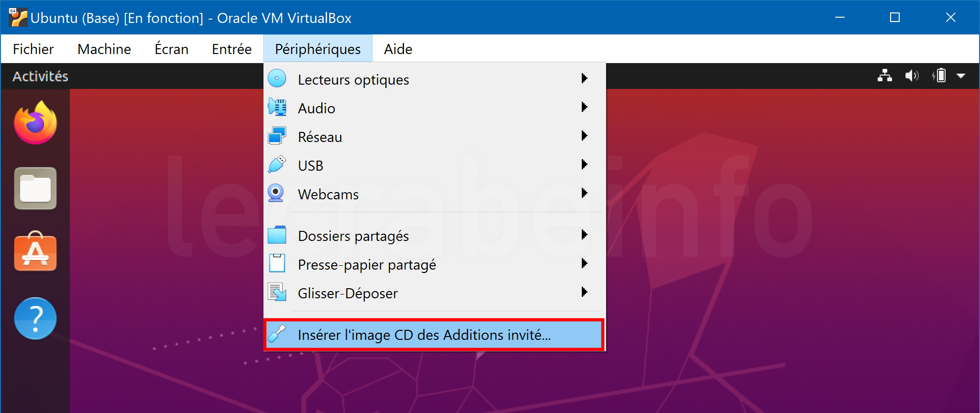The image size is (980, 413).
Task: Expand the Dossiers partagés submenu arrow
Action: [x=584, y=235]
